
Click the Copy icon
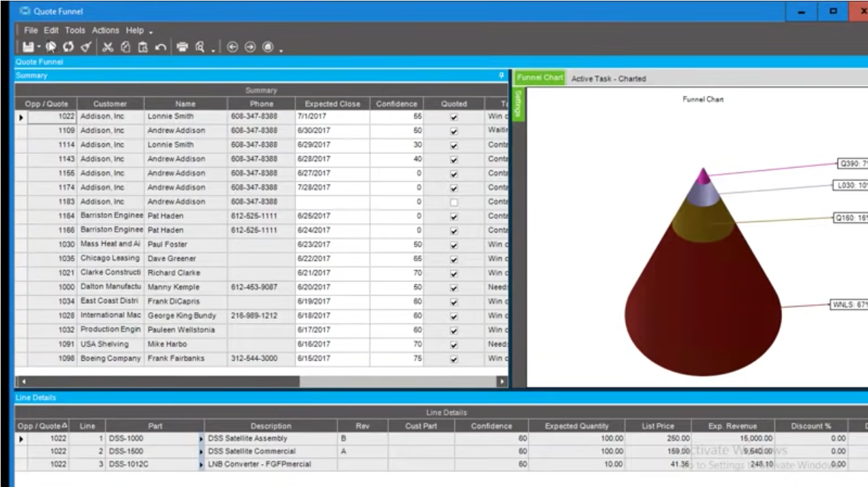(x=125, y=46)
